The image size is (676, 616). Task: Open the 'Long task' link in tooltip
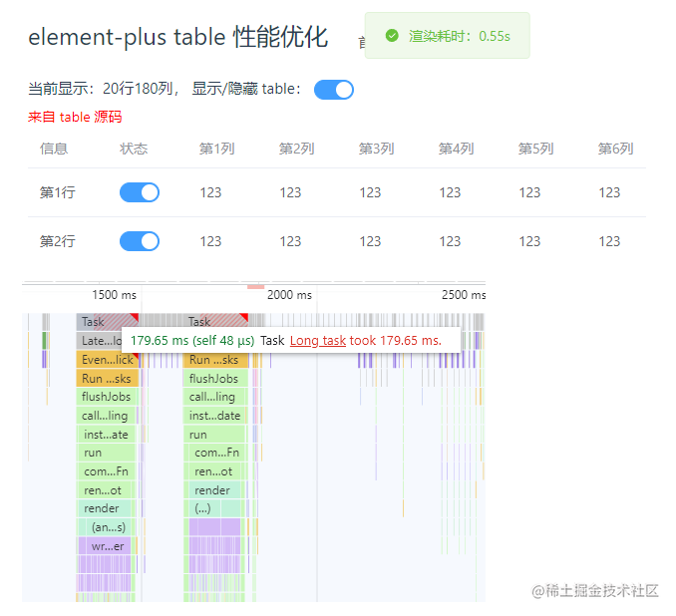coord(318,341)
